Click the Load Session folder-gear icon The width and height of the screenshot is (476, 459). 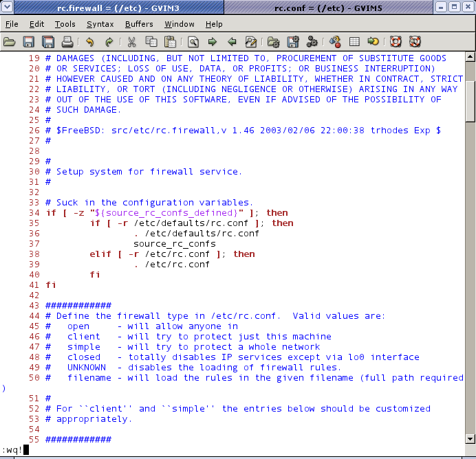[x=273, y=41]
